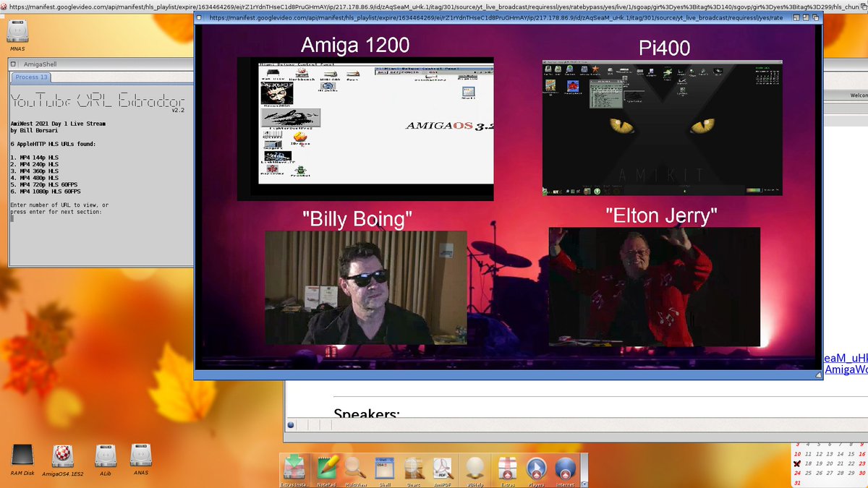Screen dimensions: 868x488
Task: Click the Speakers heading in browser window
Action: (367, 414)
